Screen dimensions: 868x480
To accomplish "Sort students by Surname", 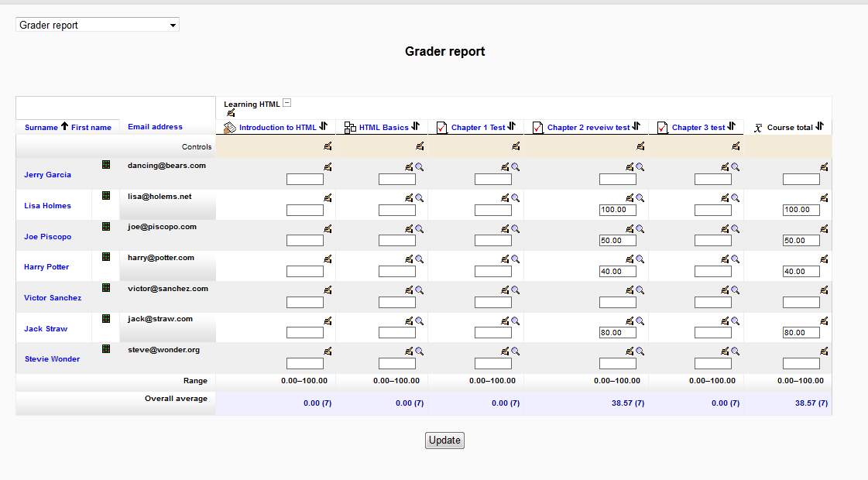I will point(42,127).
